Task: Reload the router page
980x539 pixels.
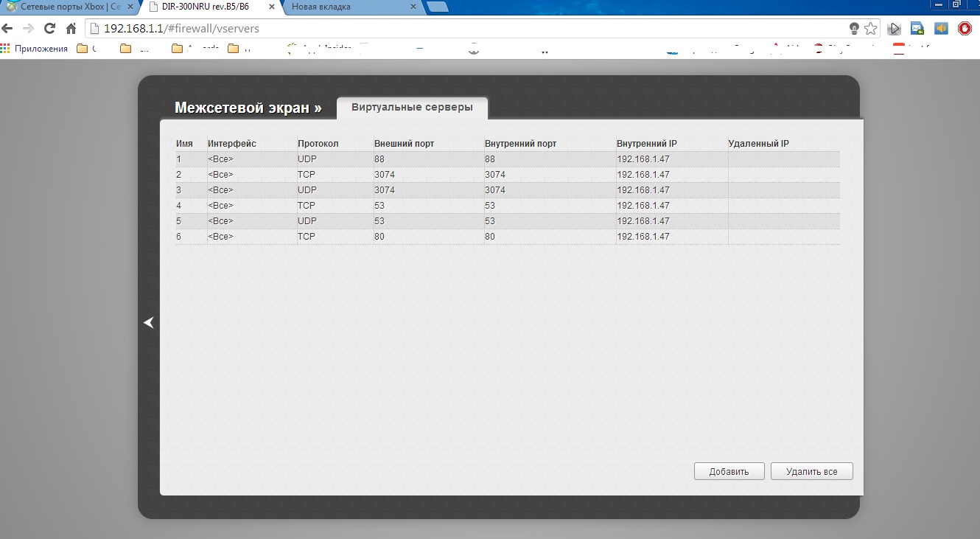Action: tap(50, 29)
